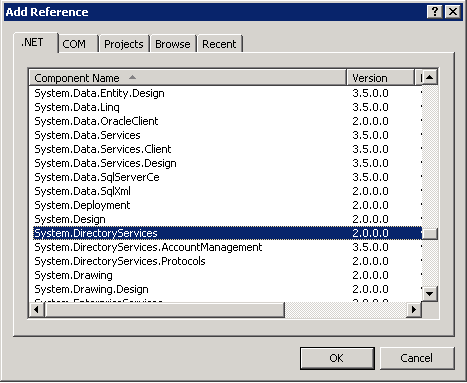
Task: Click the vertical scrollbar up arrow
Action: click(430, 77)
